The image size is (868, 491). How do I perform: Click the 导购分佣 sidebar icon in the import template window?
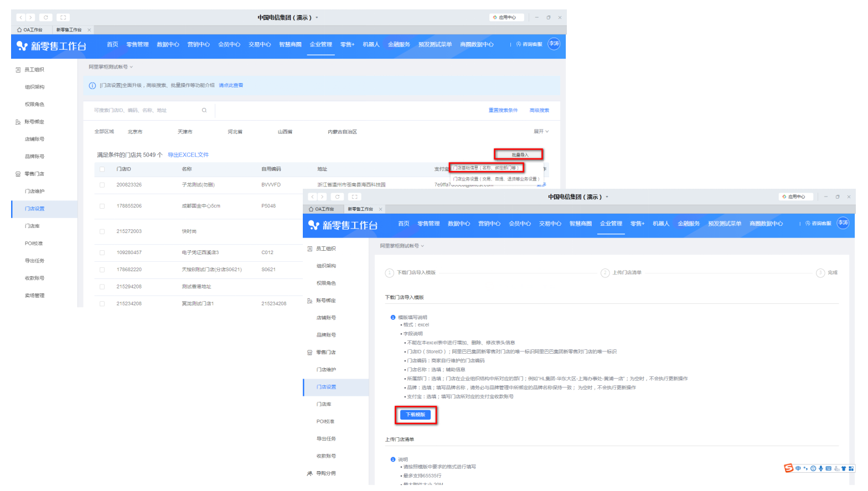pyautogui.click(x=309, y=474)
